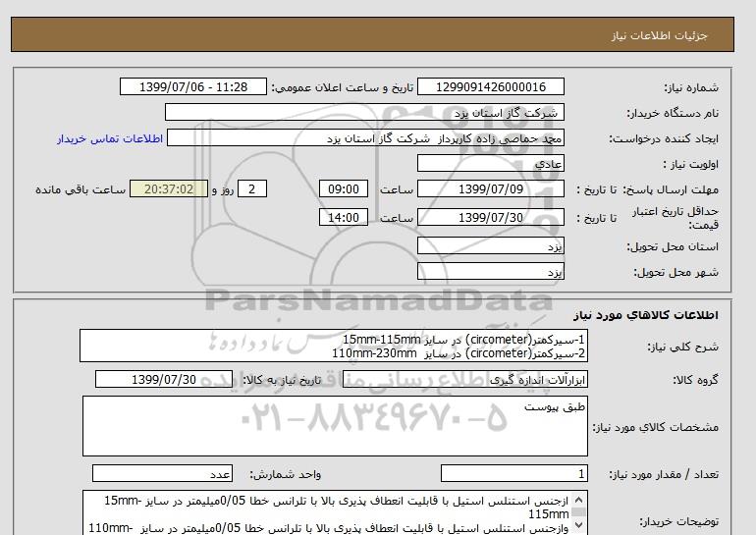756x535 pixels.
Task: Click the label شرح کلی نیاز
Action: tap(682, 347)
